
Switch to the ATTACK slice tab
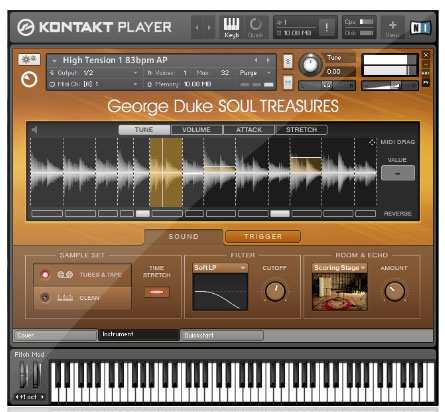click(x=249, y=130)
